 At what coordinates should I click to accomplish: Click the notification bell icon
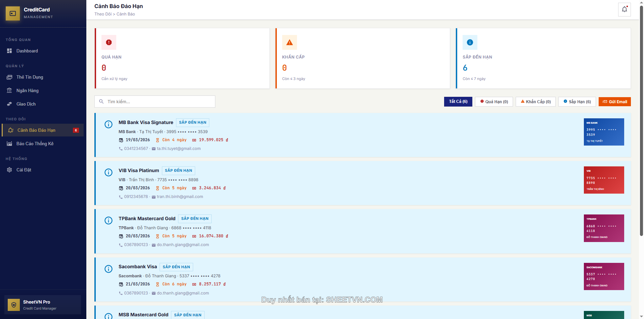[624, 9]
